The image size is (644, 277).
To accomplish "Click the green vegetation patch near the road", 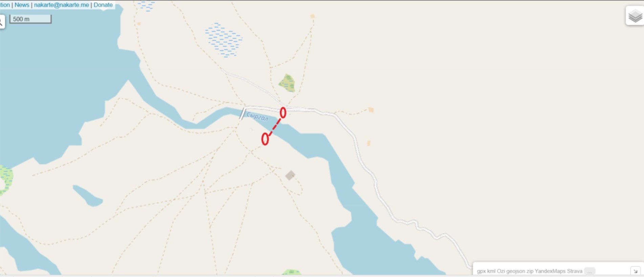I will coord(287,83).
